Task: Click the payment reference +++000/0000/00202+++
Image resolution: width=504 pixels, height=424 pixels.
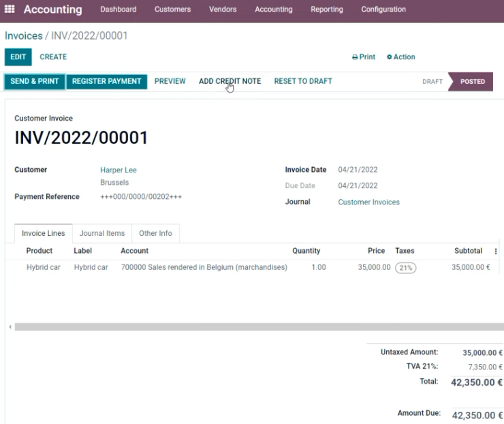Action: 141,196
